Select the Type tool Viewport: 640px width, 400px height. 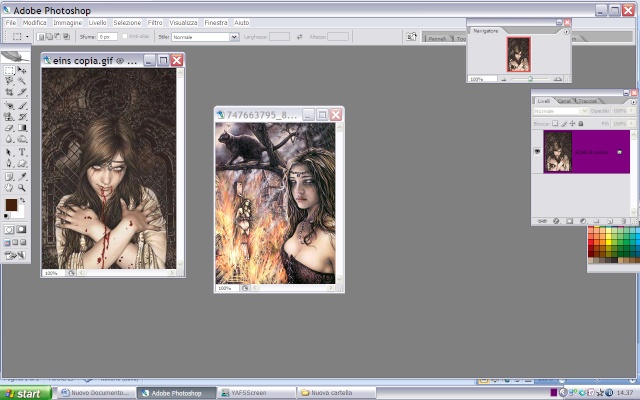coord(22,152)
